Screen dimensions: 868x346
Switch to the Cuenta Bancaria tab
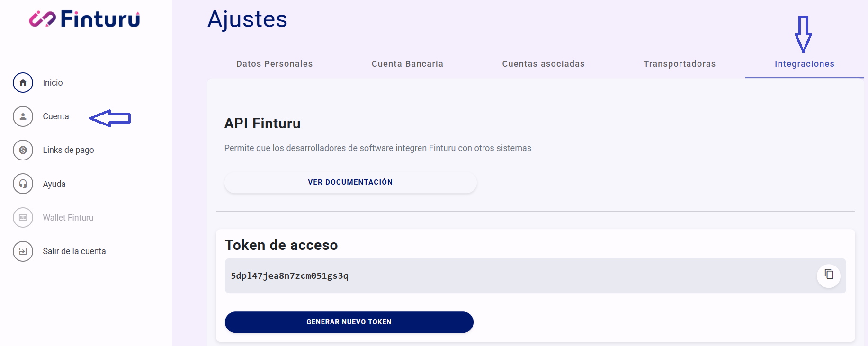click(407, 64)
